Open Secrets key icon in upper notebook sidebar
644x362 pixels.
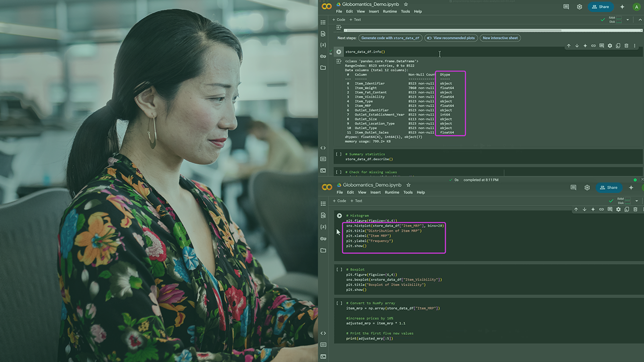(x=323, y=56)
